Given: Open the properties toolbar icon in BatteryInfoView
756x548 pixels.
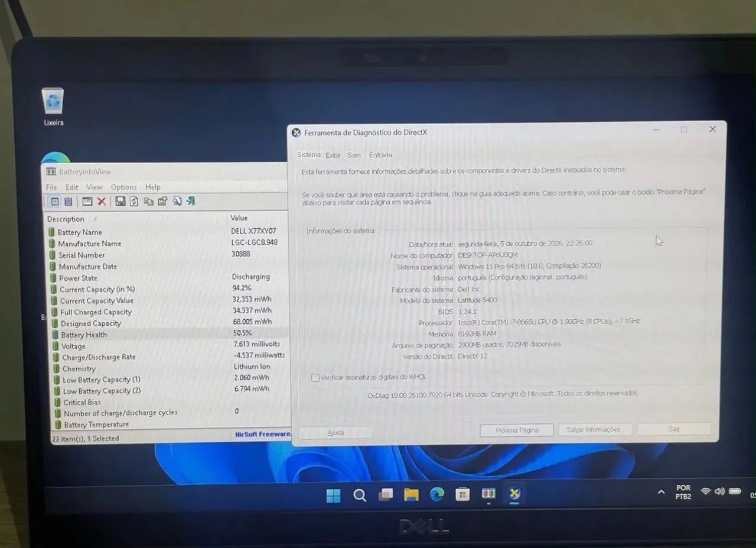Looking at the screenshot, I should point(162,202).
